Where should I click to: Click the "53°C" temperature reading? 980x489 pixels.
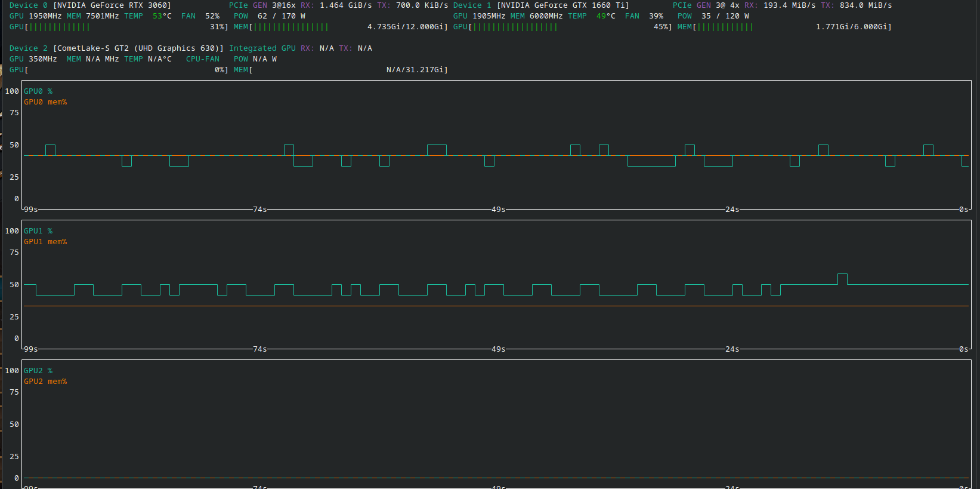162,16
